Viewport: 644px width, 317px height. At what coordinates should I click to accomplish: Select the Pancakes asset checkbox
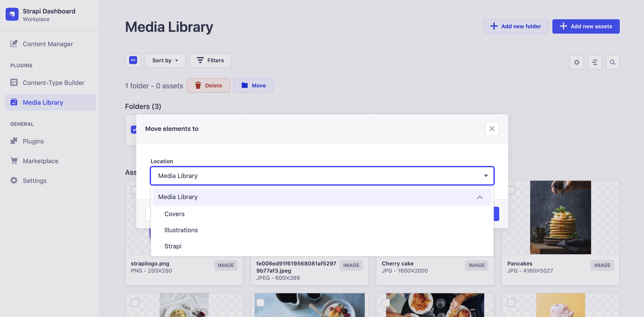pos(512,190)
